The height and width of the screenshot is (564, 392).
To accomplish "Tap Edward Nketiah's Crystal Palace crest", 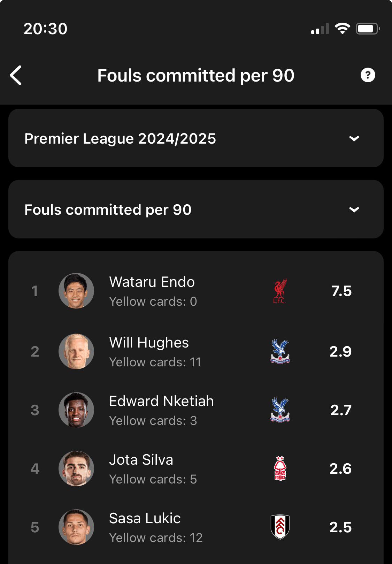I will tap(280, 410).
